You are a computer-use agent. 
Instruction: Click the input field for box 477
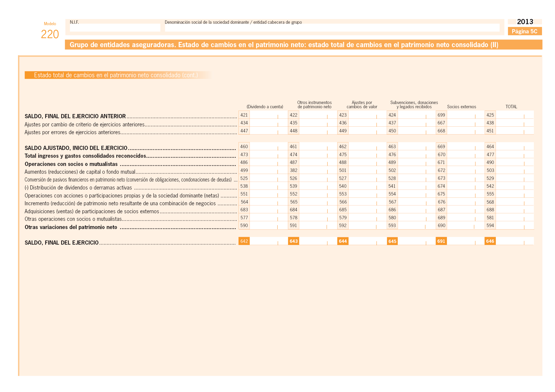click(515, 155)
